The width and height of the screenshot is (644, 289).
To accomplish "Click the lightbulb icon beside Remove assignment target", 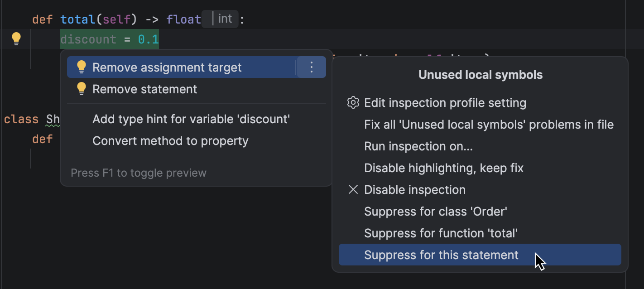I will [82, 67].
